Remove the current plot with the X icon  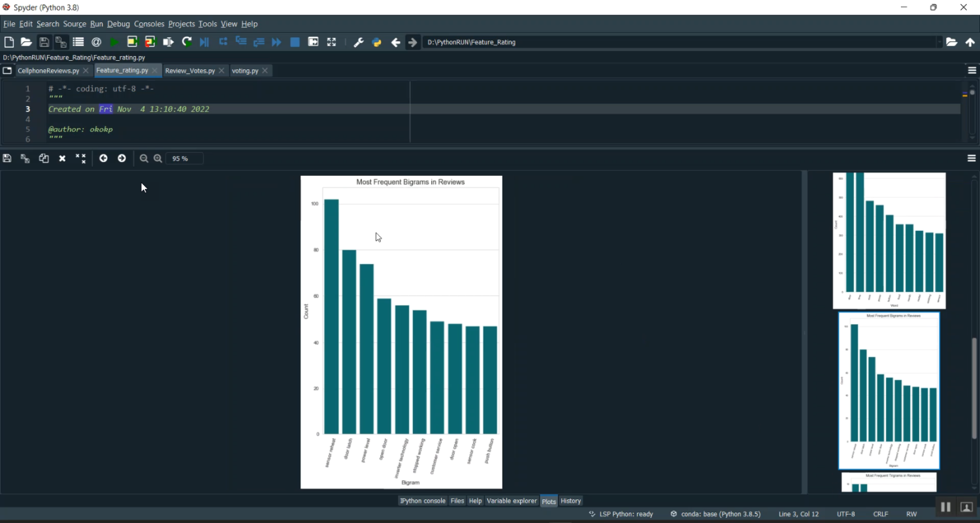[62, 159]
